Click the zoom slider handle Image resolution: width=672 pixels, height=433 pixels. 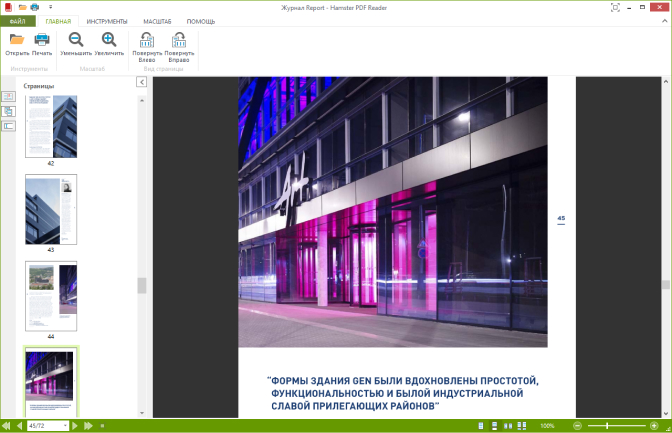pyautogui.click(x=607, y=426)
